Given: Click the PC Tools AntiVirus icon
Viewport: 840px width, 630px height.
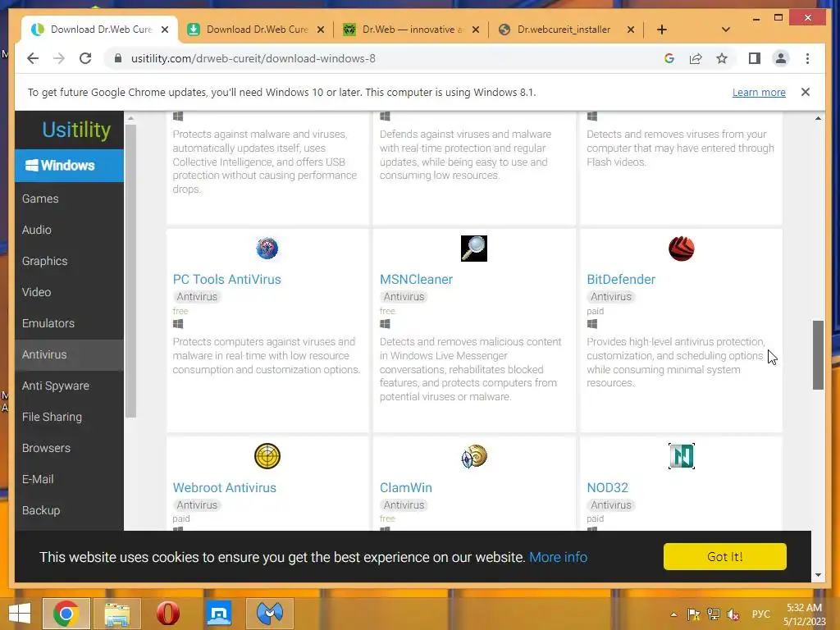Looking at the screenshot, I should [x=267, y=249].
